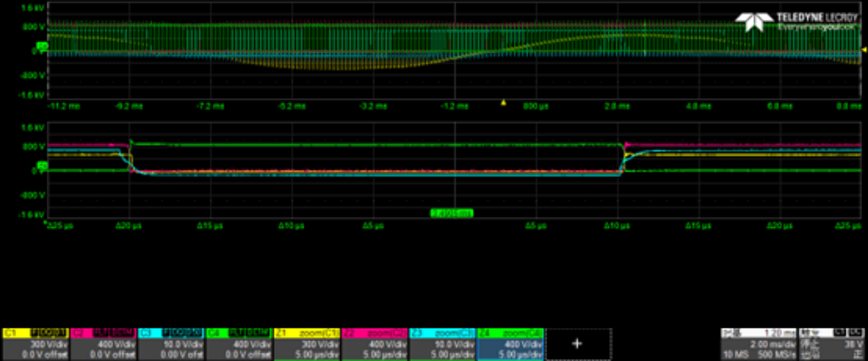This screenshot has height=361, width=868.
Task: Click the -800 V label of the upper grid
Action: (x=32, y=75)
